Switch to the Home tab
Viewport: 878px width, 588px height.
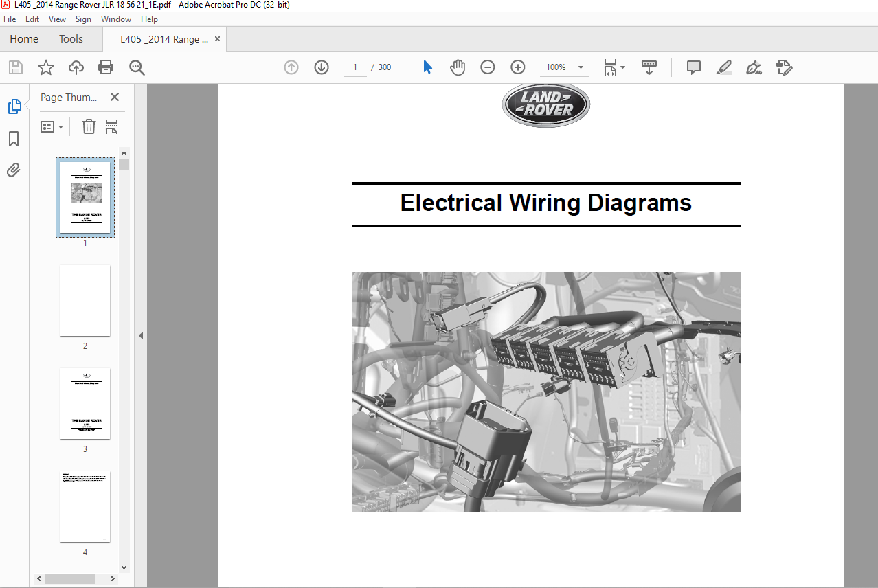click(x=24, y=39)
